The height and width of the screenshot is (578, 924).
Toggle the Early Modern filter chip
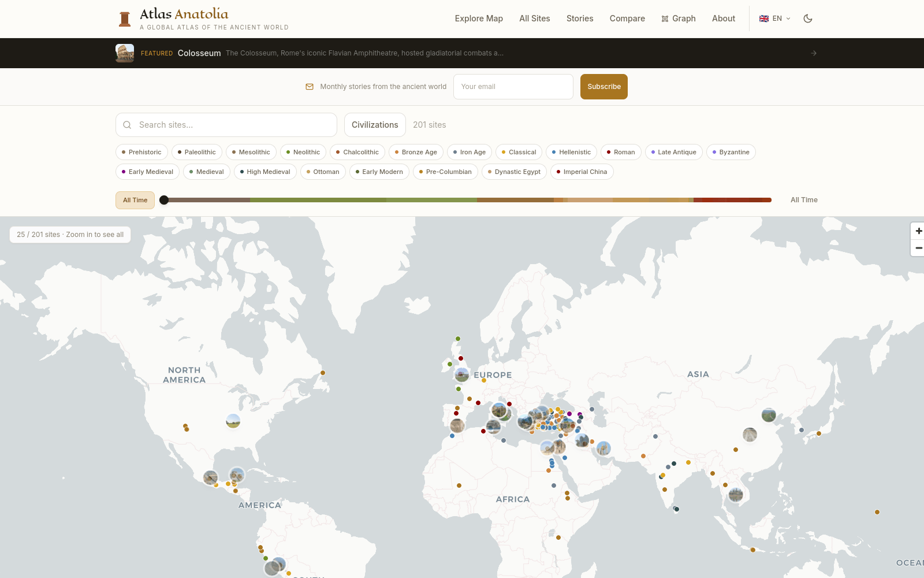pyautogui.click(x=379, y=172)
